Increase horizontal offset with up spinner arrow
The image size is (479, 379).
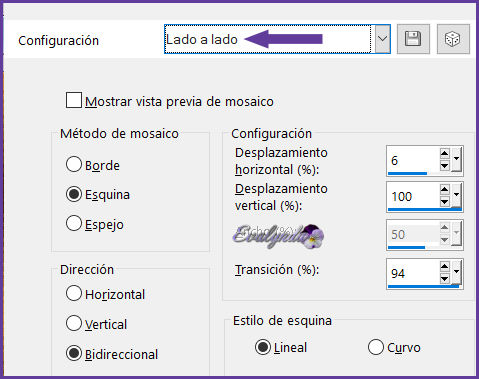tap(445, 154)
